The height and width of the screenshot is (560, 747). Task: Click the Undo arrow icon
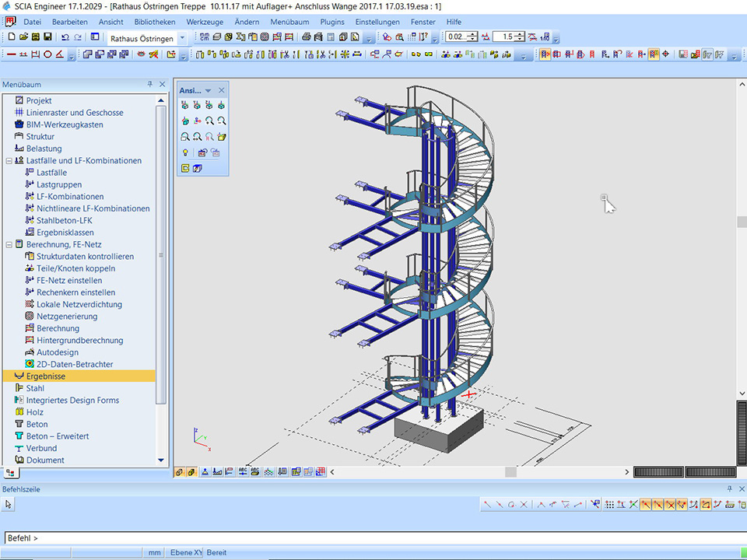click(x=65, y=37)
